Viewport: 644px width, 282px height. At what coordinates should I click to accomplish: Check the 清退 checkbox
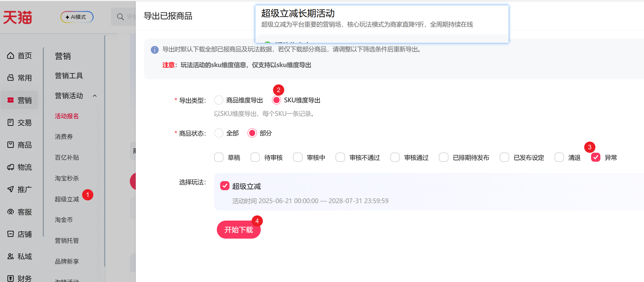[x=559, y=157]
